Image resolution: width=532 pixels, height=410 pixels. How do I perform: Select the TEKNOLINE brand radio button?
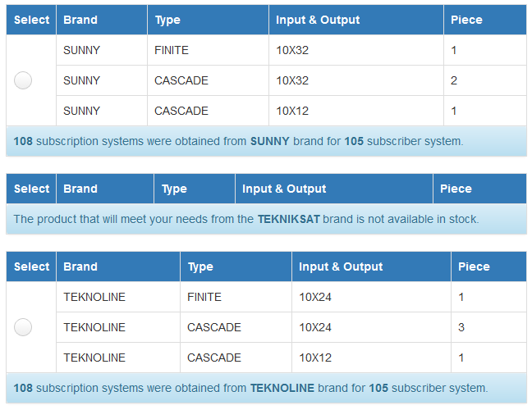coord(23,327)
